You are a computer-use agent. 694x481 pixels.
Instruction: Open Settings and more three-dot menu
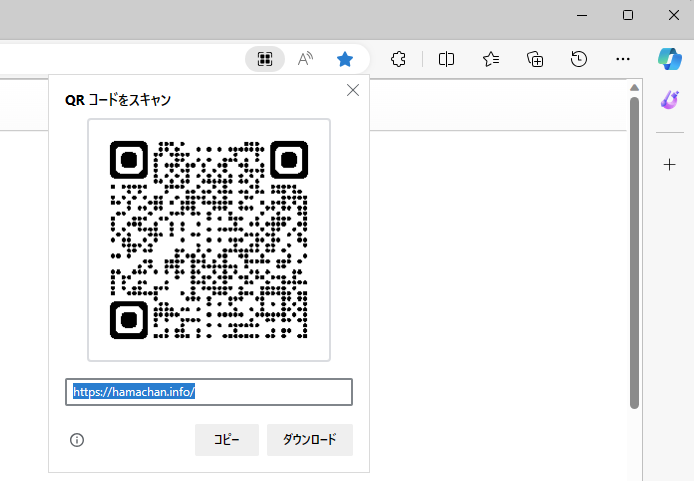click(623, 59)
